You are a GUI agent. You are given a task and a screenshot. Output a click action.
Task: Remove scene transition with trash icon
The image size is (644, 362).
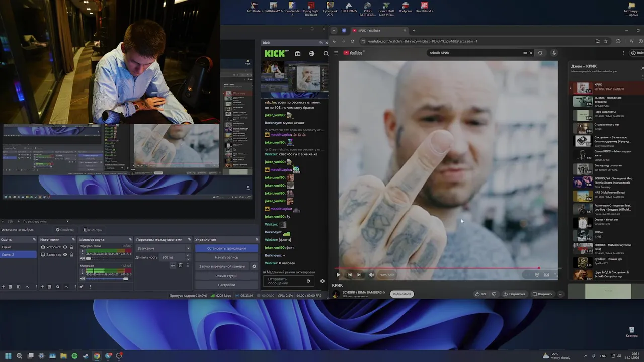pyautogui.click(x=180, y=265)
